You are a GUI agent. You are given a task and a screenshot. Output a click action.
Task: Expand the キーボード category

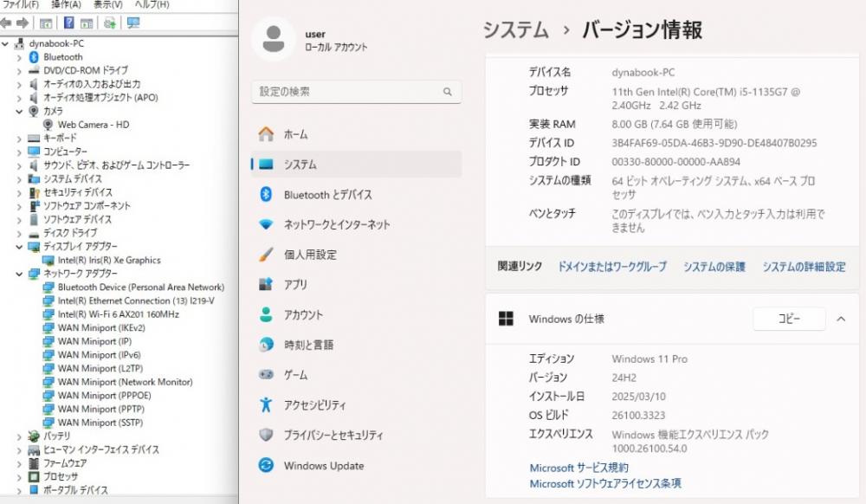click(19, 139)
